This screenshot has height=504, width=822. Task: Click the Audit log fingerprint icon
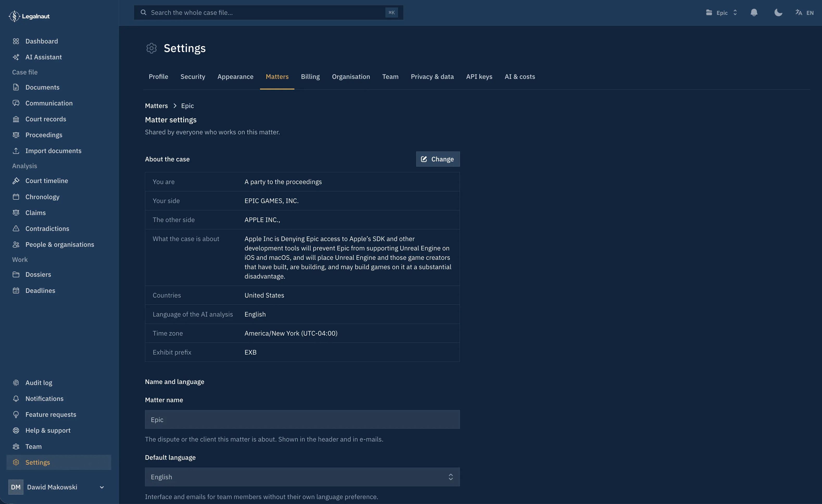(x=16, y=383)
